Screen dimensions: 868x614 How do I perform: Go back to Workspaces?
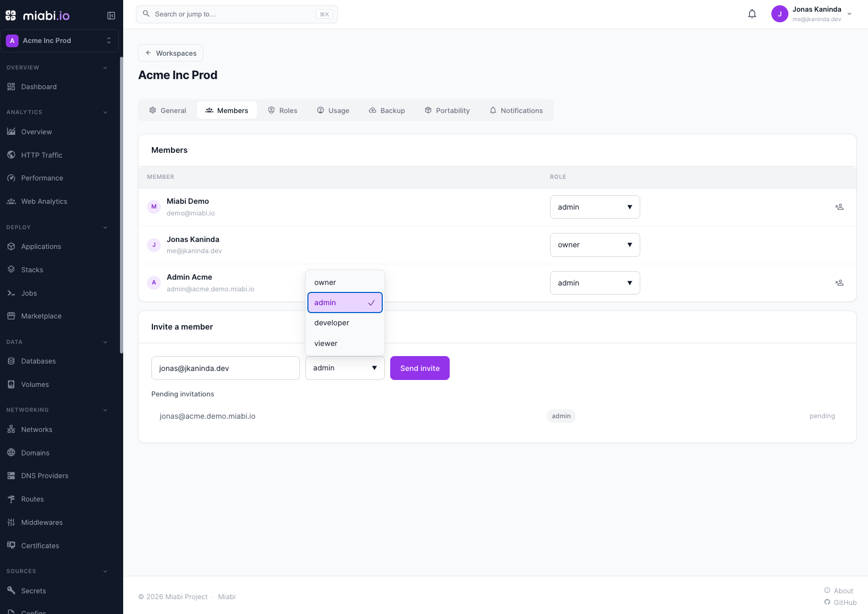click(x=170, y=53)
